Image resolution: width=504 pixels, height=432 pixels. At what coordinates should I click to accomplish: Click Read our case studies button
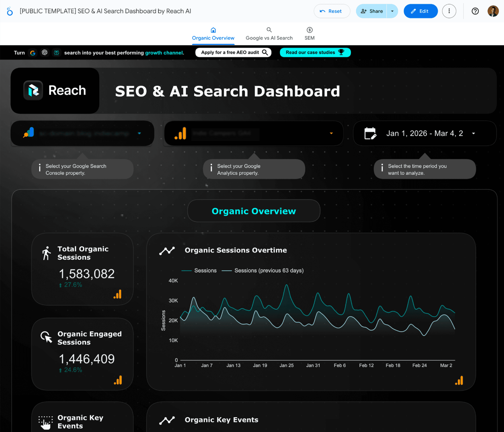315,53
